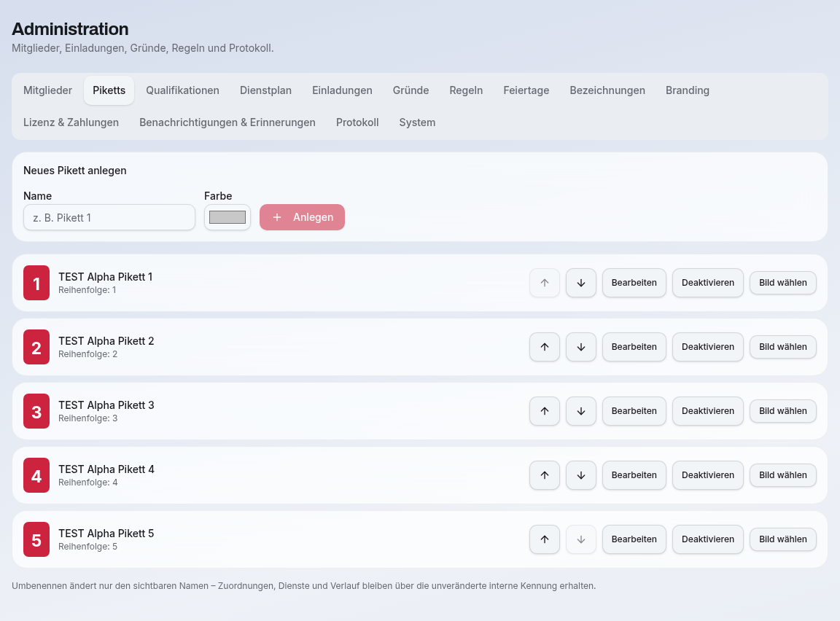This screenshot has width=840, height=621.
Task: Open the Regeln tab
Action: [x=466, y=90]
